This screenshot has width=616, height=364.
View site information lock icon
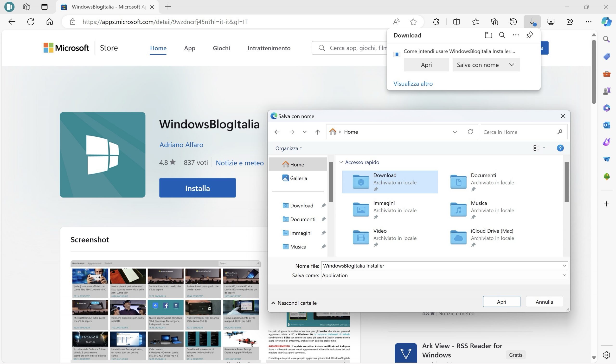pyautogui.click(x=73, y=22)
